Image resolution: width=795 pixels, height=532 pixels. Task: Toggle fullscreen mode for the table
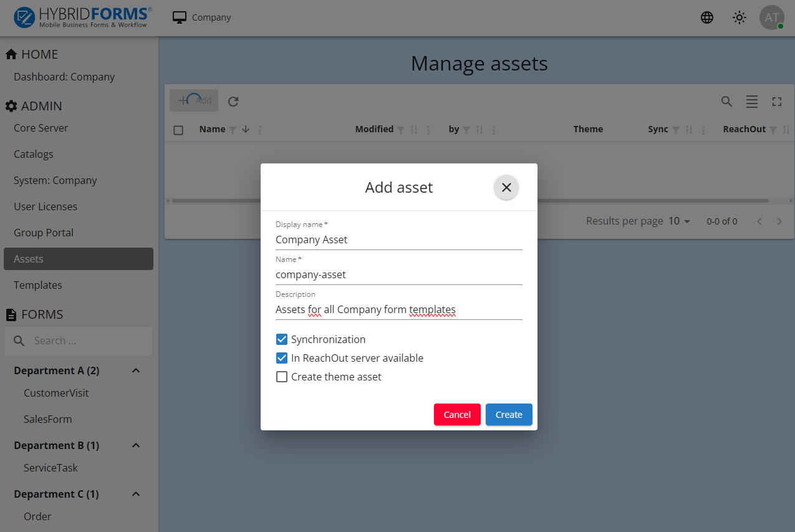coord(777,101)
